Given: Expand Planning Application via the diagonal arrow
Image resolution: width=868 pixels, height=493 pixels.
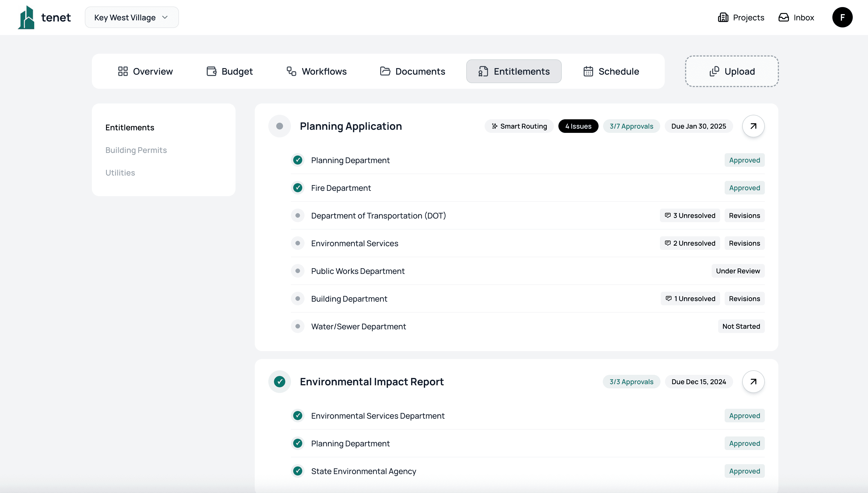Looking at the screenshot, I should tap(753, 126).
